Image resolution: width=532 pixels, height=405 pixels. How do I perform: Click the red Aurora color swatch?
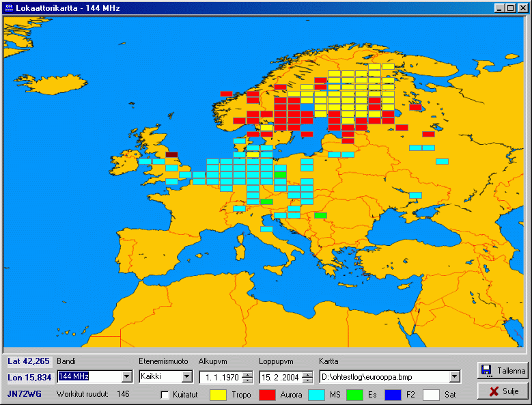[267, 395]
